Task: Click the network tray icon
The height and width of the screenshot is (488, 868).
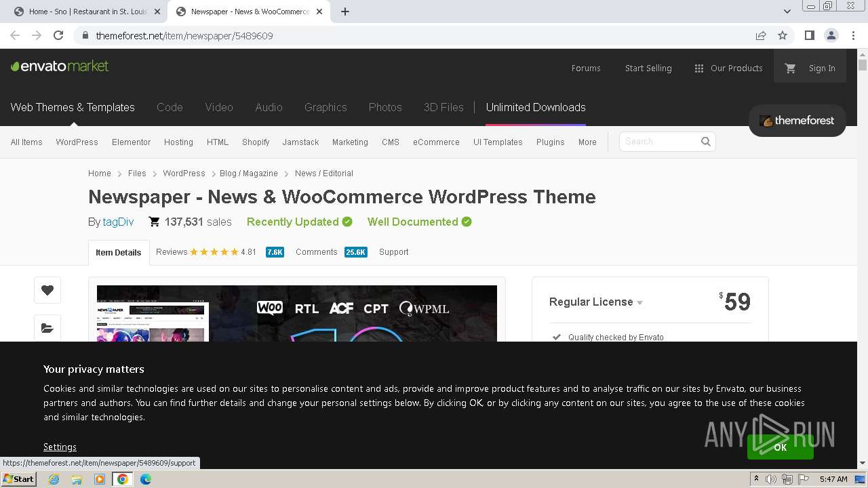Action: [x=787, y=479]
